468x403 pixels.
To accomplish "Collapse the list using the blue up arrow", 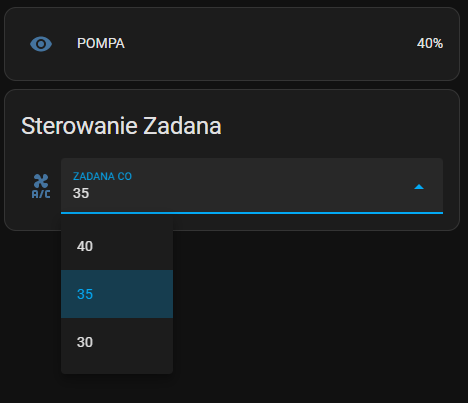I will pos(419,187).
